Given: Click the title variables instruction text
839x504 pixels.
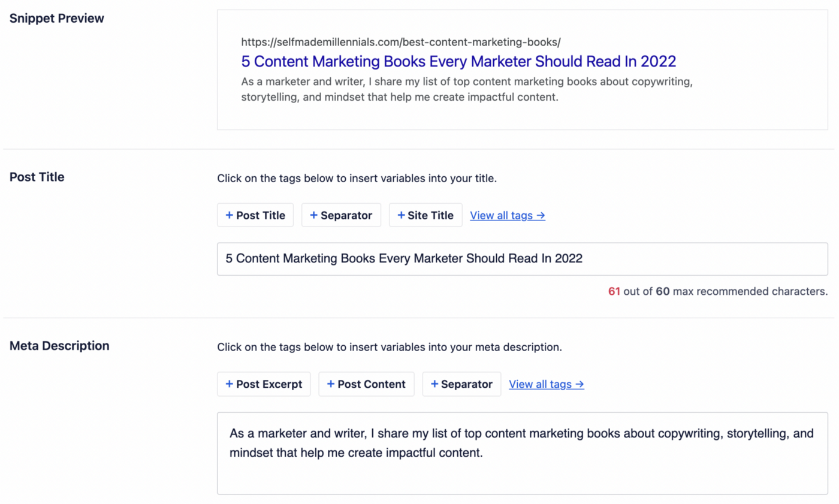Looking at the screenshot, I should [357, 178].
